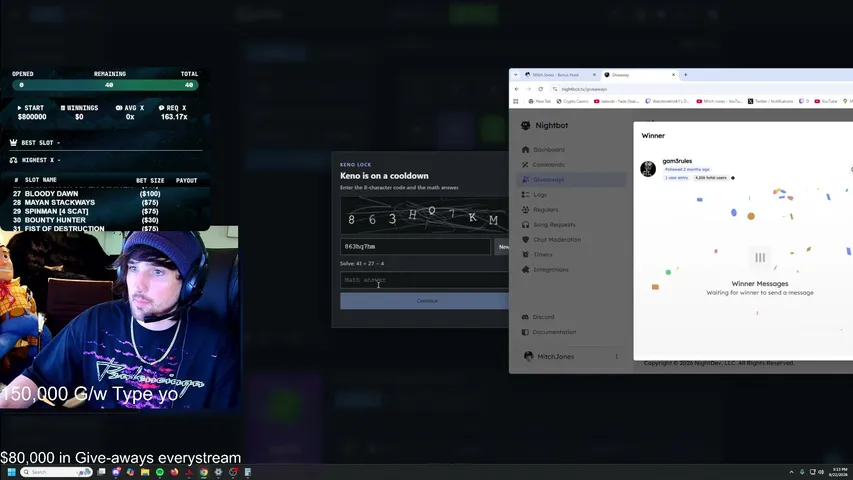
Task: Open Commands in the Nightbot sidebar
Action: click(549, 164)
